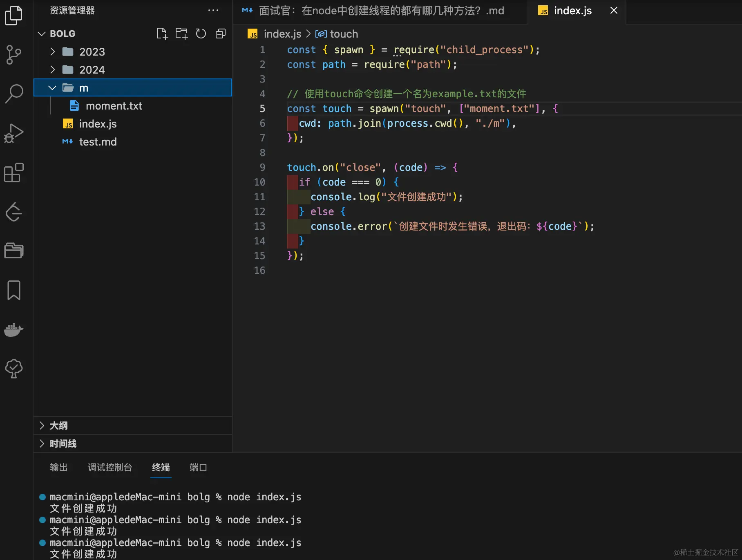Click the moment.txt file icon
Image resolution: width=742 pixels, height=560 pixels.
pos(74,106)
